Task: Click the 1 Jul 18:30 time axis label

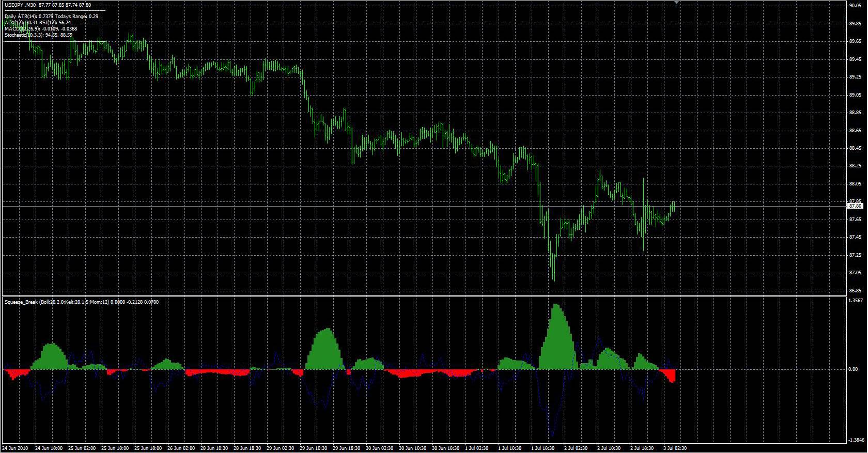Action: [543, 448]
